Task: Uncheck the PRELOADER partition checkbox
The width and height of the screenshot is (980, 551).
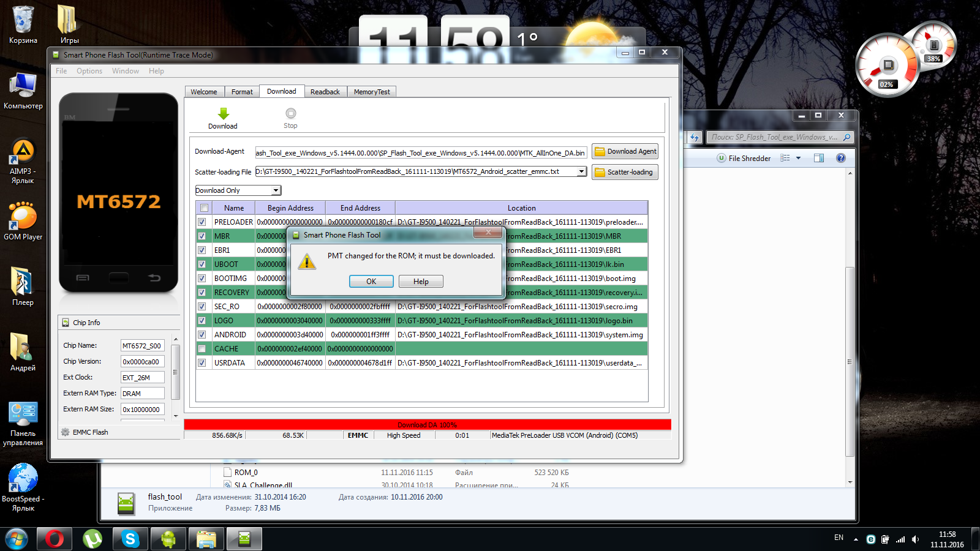Action: tap(202, 222)
